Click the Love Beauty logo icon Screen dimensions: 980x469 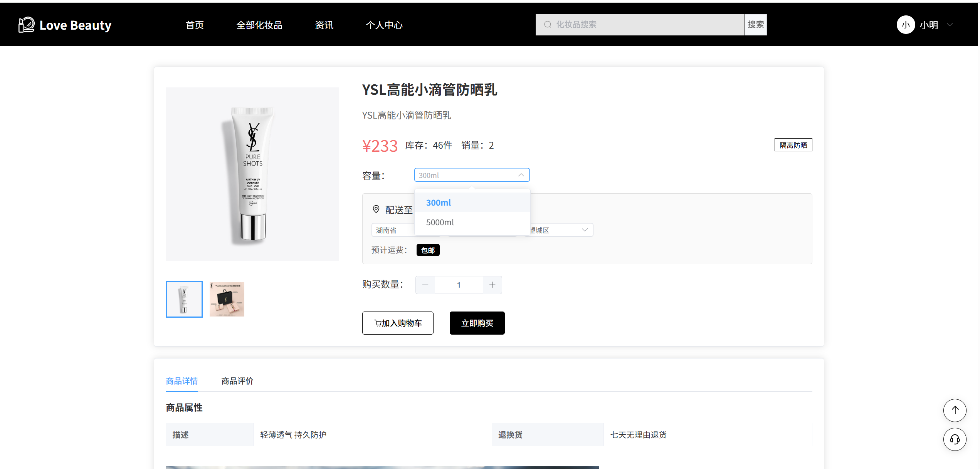click(x=26, y=25)
